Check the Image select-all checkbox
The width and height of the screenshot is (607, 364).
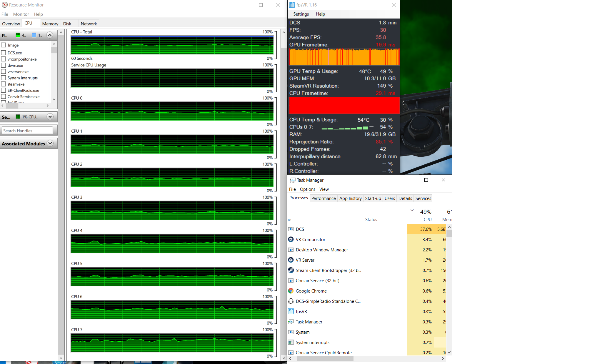[4, 45]
